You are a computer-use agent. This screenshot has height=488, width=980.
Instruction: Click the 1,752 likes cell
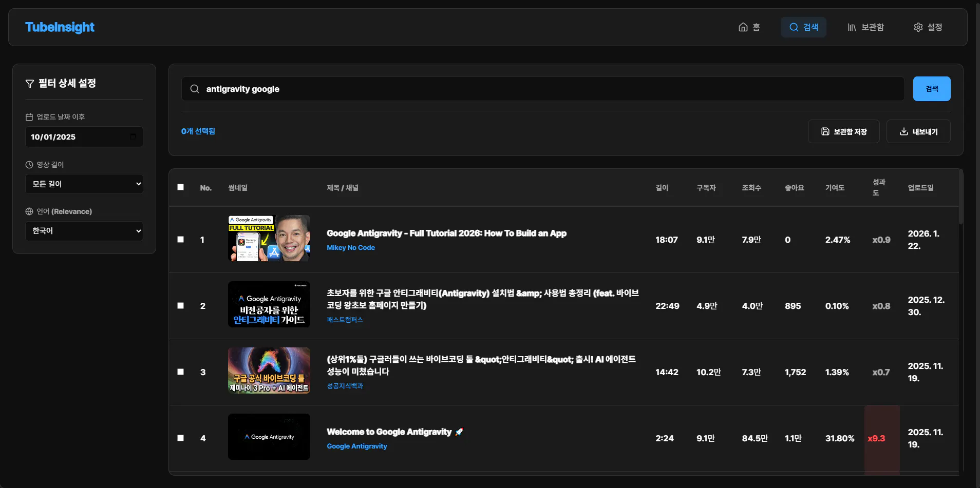[796, 373]
